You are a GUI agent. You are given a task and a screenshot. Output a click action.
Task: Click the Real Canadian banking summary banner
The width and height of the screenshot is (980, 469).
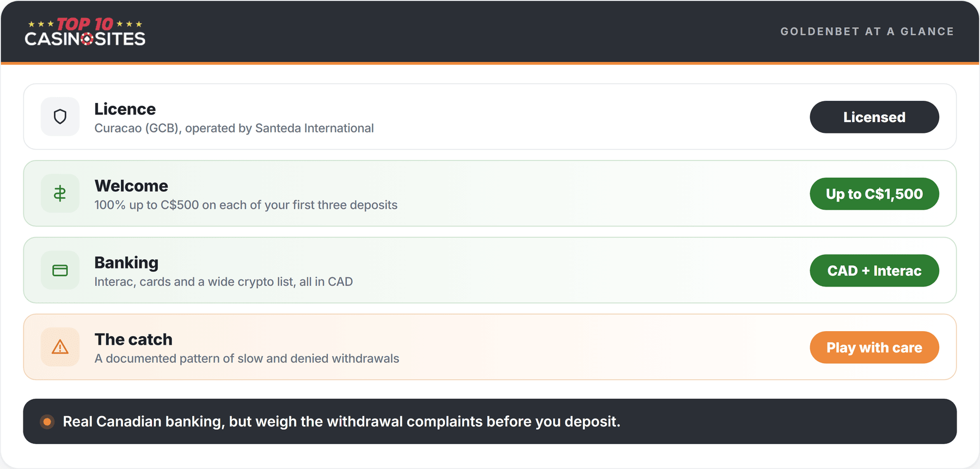490,422
